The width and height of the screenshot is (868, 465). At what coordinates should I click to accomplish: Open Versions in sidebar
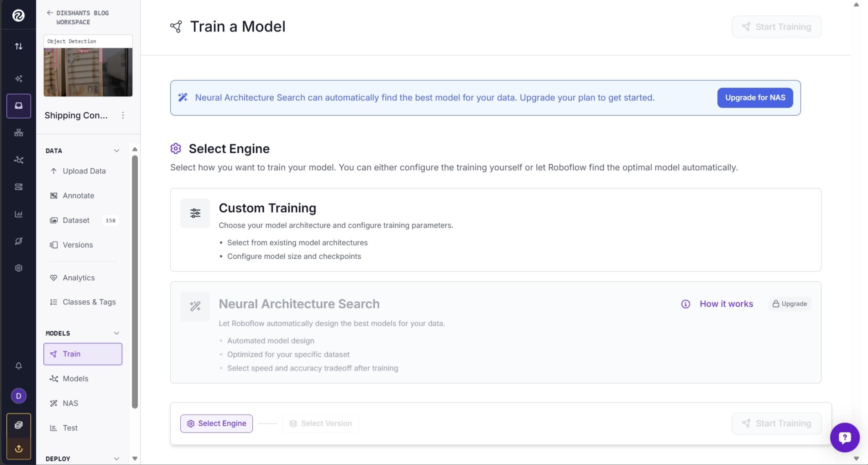(83, 245)
